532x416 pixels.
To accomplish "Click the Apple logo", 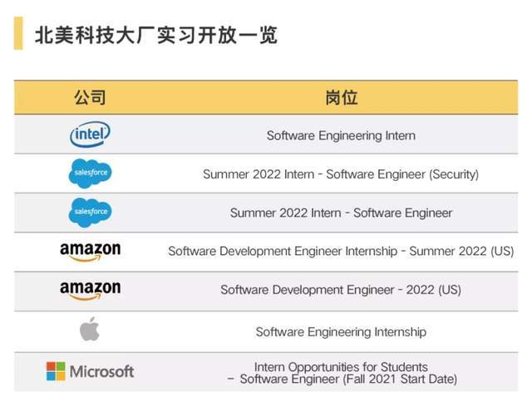I will (x=90, y=330).
